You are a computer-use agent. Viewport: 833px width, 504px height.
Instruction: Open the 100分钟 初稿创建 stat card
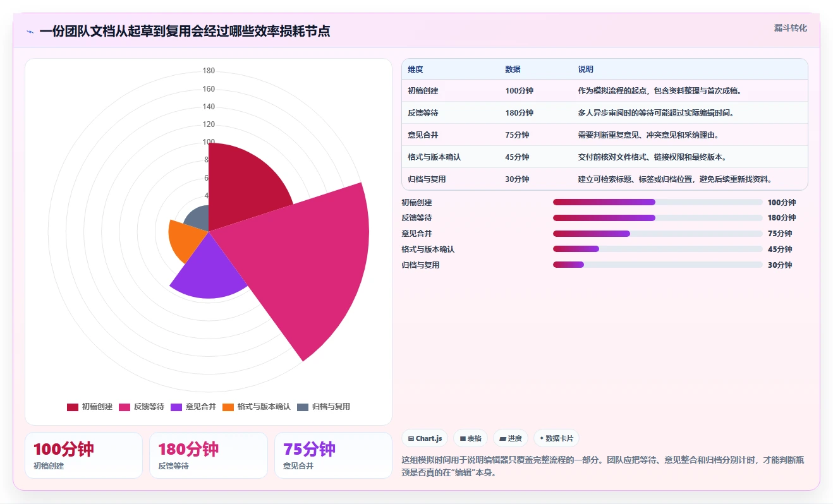(x=83, y=455)
